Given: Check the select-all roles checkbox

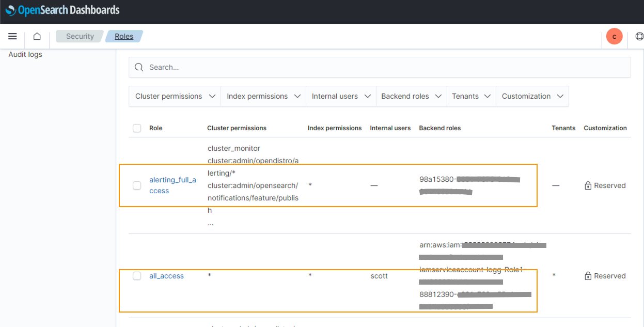Looking at the screenshot, I should [137, 128].
